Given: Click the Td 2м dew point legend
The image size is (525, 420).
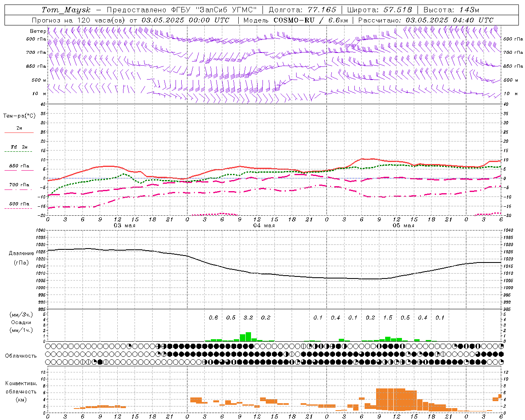Looking at the screenshot, I should tap(19, 147).
